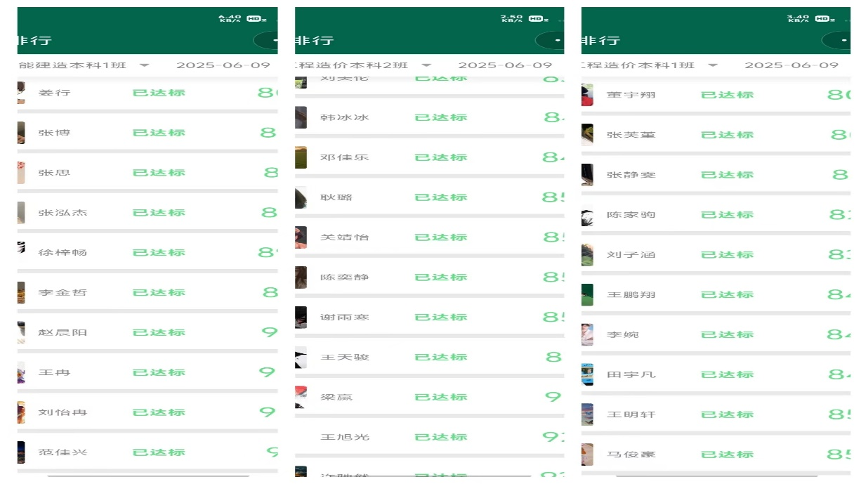
Task: Pick the date 2025-06-09 in 工程造价本科2班 panel
Action: pos(506,65)
